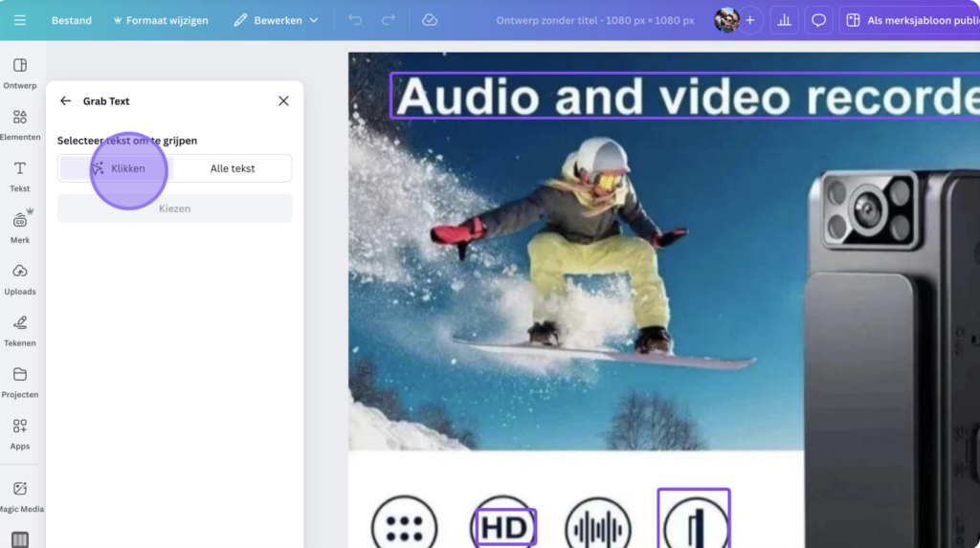Select the highlighted HD text on canvas
Image resolution: width=980 pixels, height=548 pixels.
(x=505, y=527)
